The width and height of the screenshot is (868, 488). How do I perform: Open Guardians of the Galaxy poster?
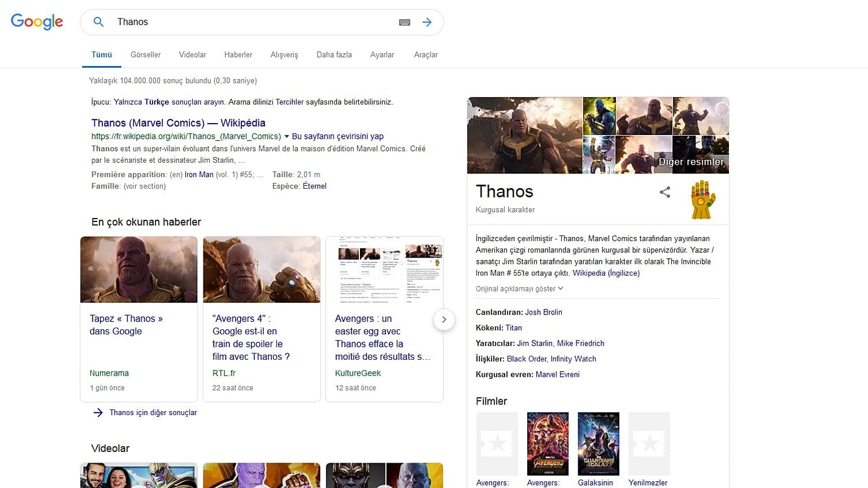(x=598, y=444)
